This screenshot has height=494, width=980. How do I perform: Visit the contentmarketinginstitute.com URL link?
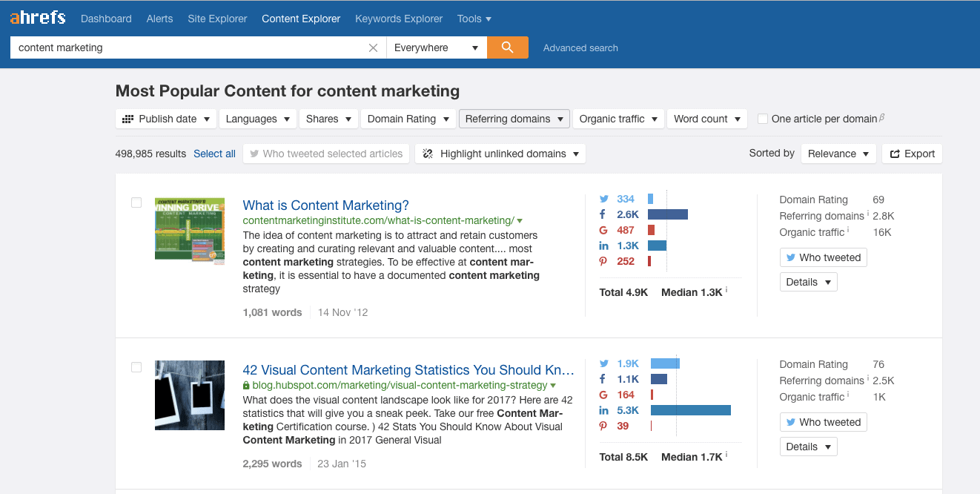378,221
